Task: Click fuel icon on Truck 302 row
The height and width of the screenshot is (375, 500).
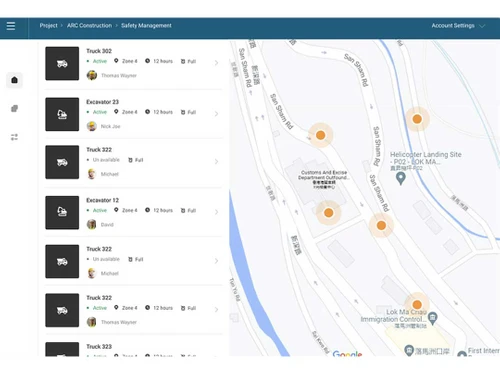Action: tap(183, 61)
